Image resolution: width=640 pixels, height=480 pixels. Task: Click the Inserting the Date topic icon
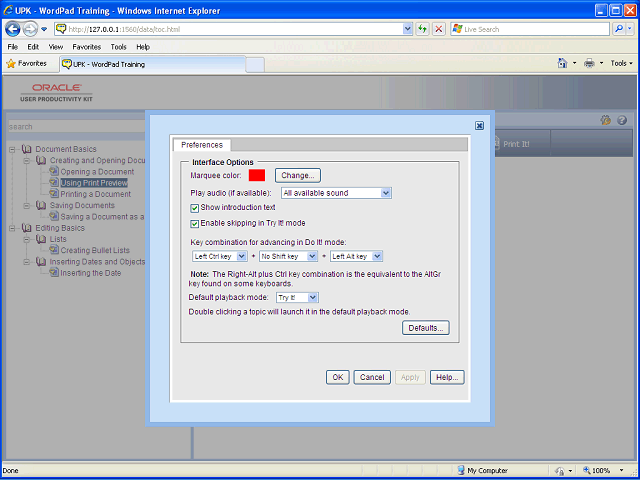[54, 273]
